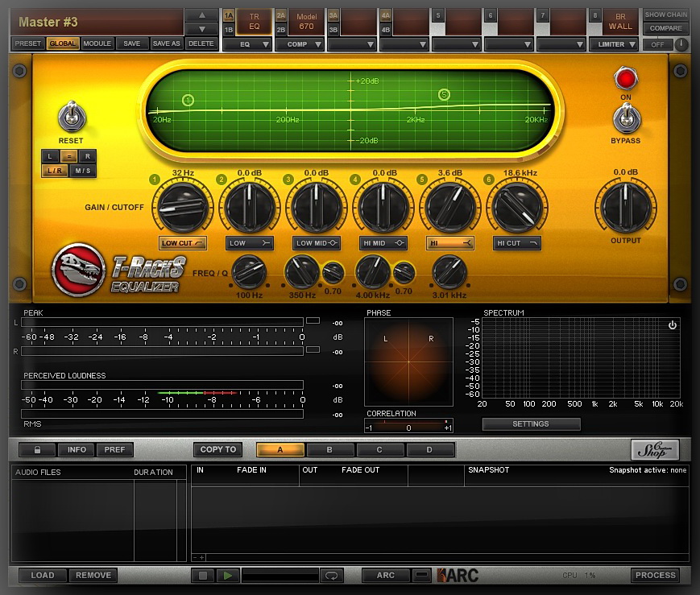Click the playback position display field
Viewport: 700px width, 595px height.
(x=280, y=576)
